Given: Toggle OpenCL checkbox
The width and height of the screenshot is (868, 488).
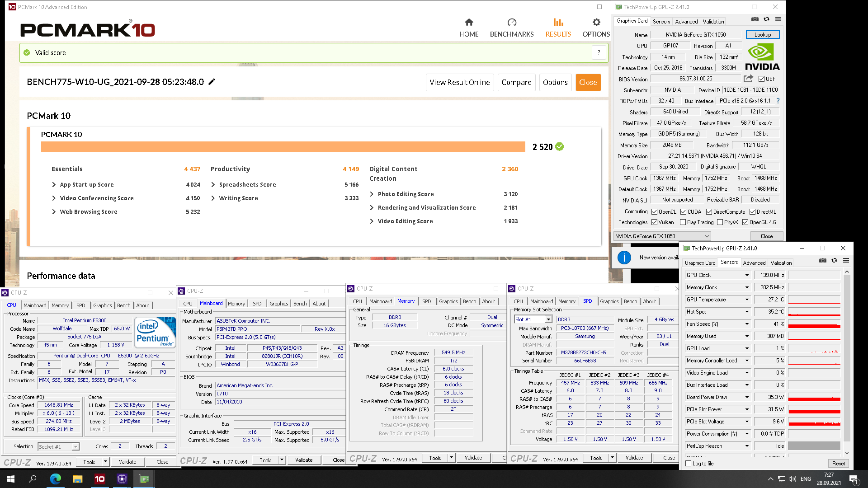Looking at the screenshot, I should pos(654,212).
